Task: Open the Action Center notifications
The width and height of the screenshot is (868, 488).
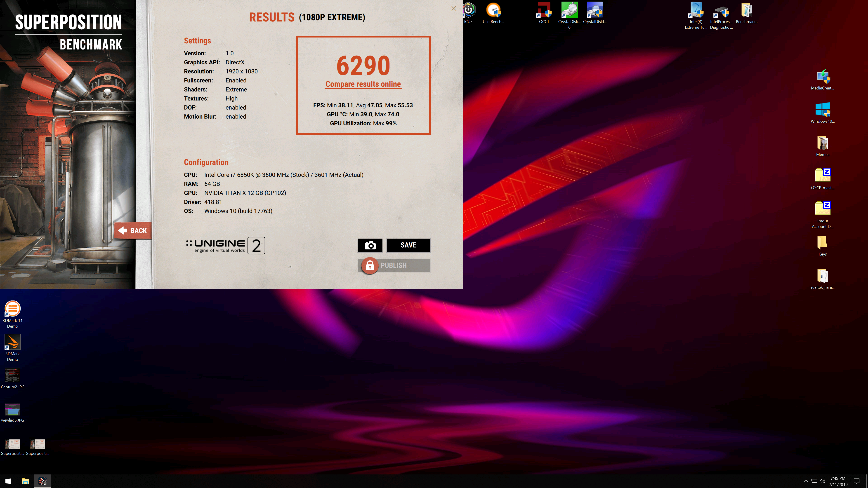Action: [856, 481]
